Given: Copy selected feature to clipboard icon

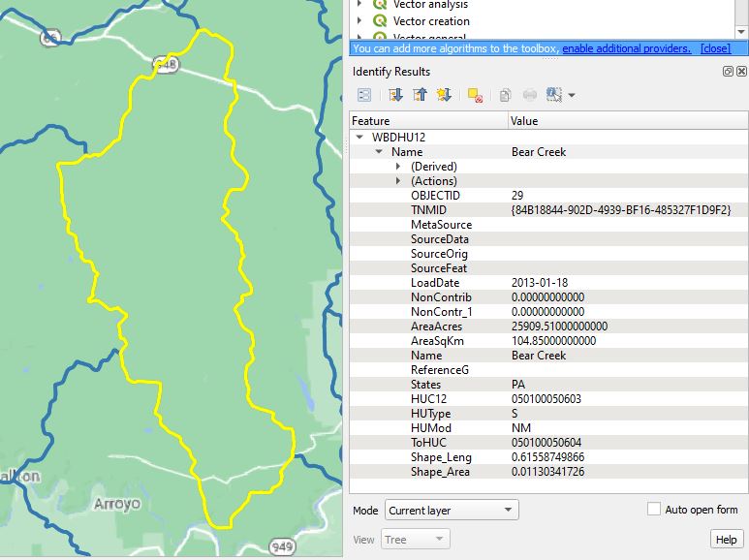Looking at the screenshot, I should pyautogui.click(x=505, y=95).
